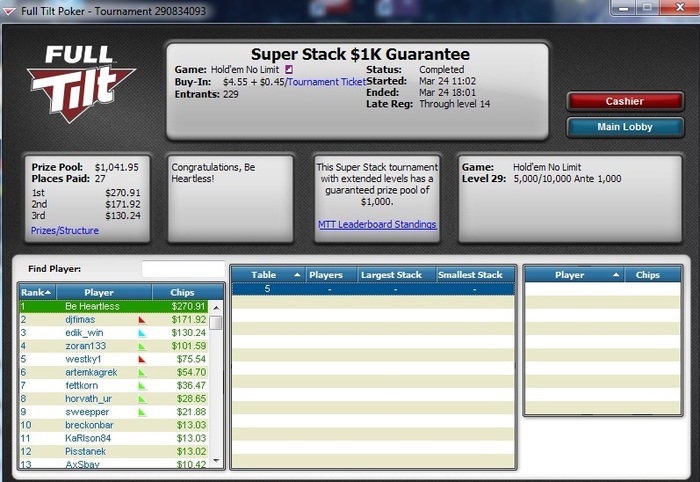Open MTT Leaderboard Standings link
The height and width of the screenshot is (482, 700).
[x=377, y=224]
